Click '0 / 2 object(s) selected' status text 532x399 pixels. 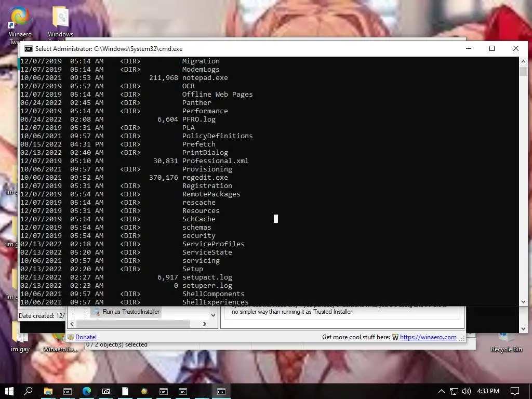click(117, 344)
